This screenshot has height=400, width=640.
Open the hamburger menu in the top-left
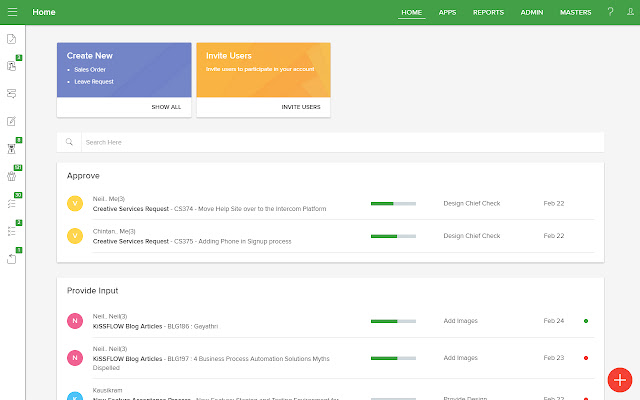(12, 12)
